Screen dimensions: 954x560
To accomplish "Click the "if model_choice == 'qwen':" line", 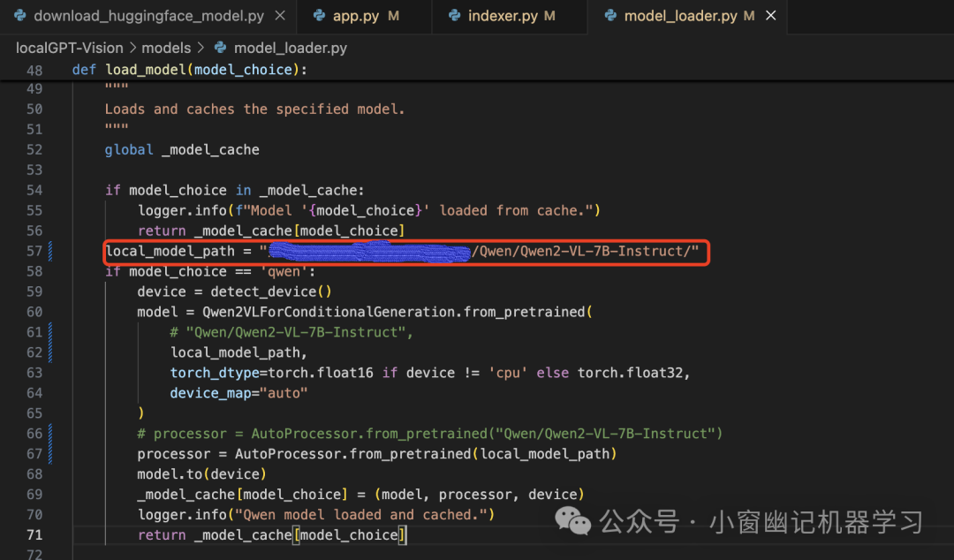I will (210, 271).
